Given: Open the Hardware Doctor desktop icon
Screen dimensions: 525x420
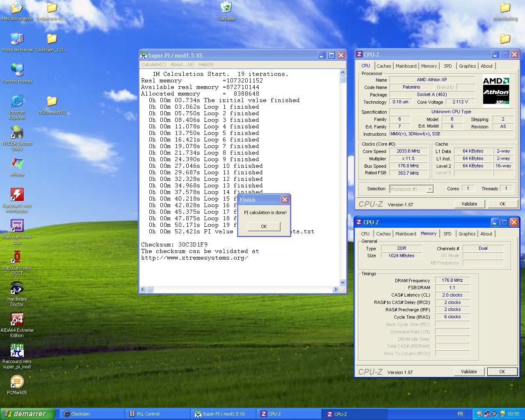Looking at the screenshot, I should [x=17, y=294].
